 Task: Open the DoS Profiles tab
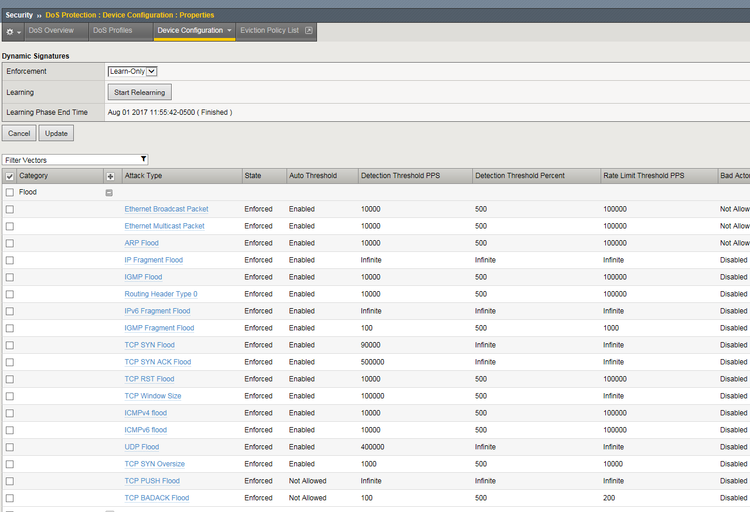112,31
